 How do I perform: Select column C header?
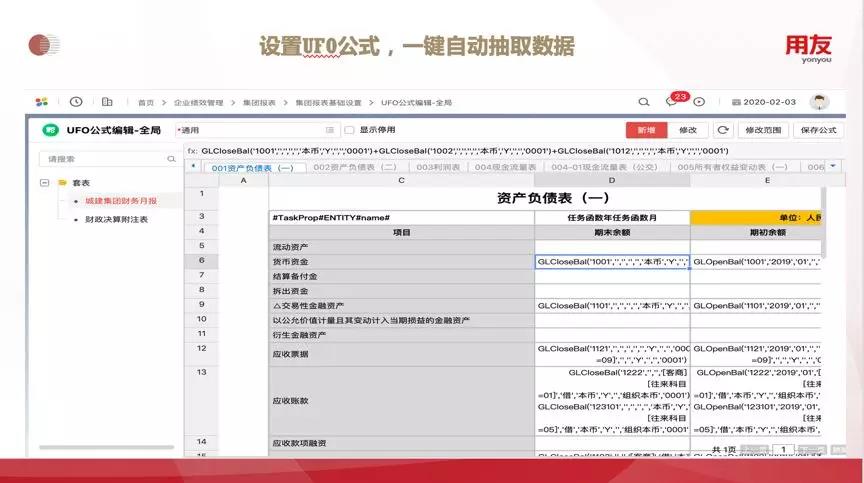(x=401, y=181)
